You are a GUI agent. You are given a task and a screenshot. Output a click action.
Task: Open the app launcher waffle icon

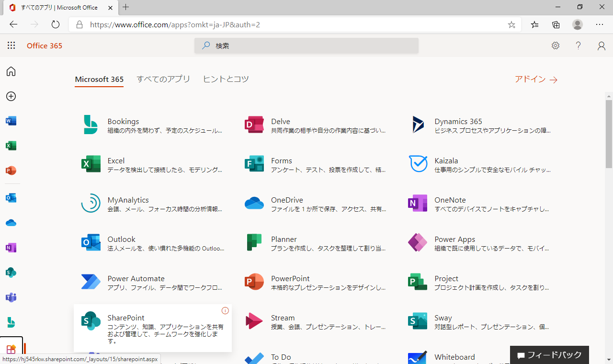point(11,45)
